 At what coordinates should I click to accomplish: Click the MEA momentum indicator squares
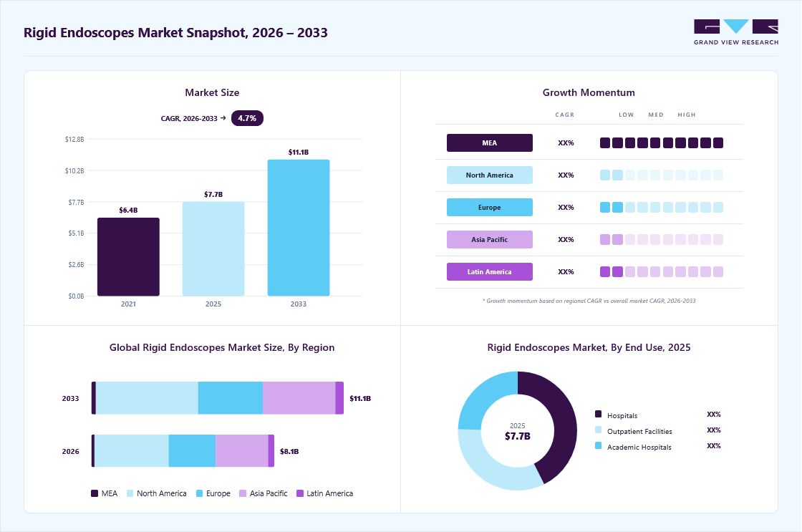pos(662,142)
